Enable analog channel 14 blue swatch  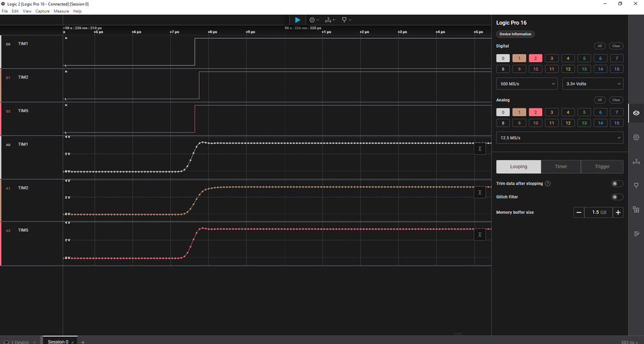(x=600, y=123)
